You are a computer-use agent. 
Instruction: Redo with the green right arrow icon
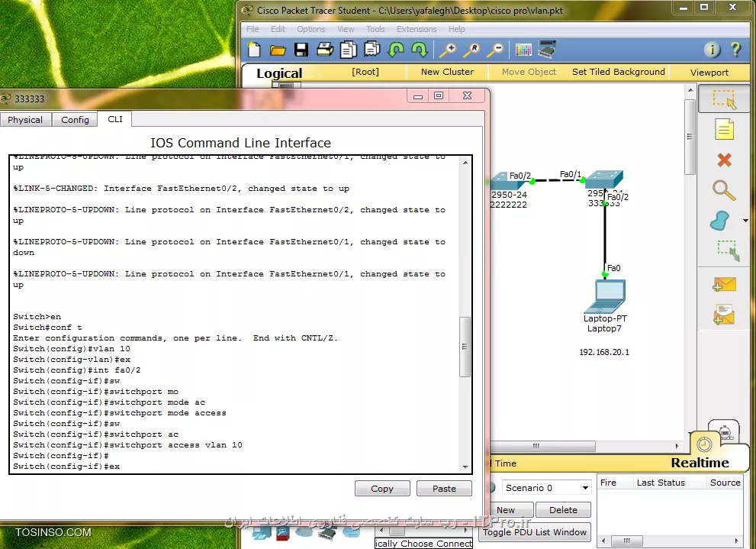(x=419, y=50)
